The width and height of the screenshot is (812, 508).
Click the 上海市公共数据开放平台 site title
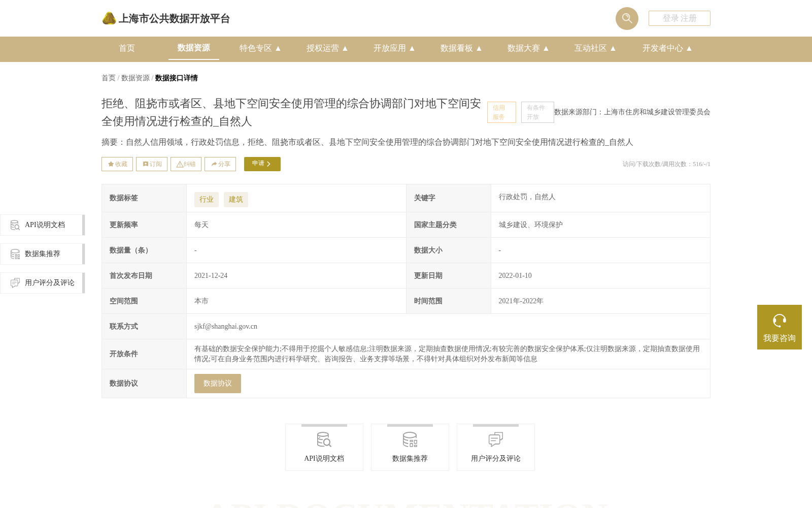174,19
